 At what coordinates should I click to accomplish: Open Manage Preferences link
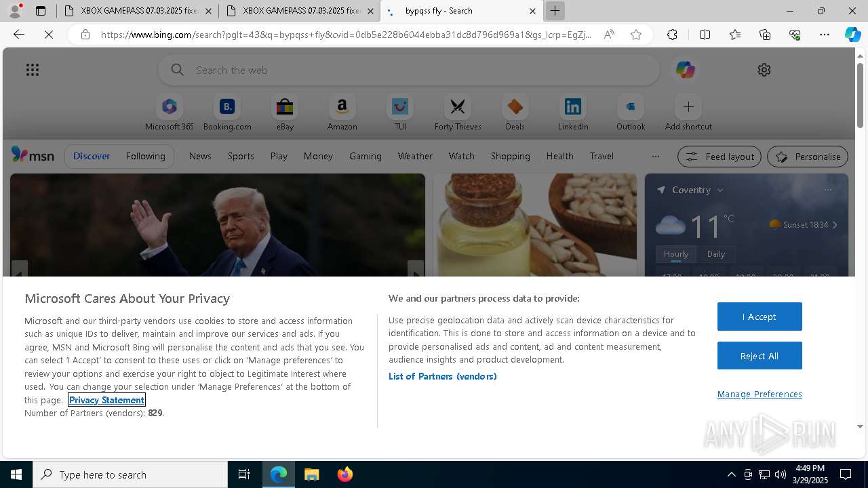[759, 394]
